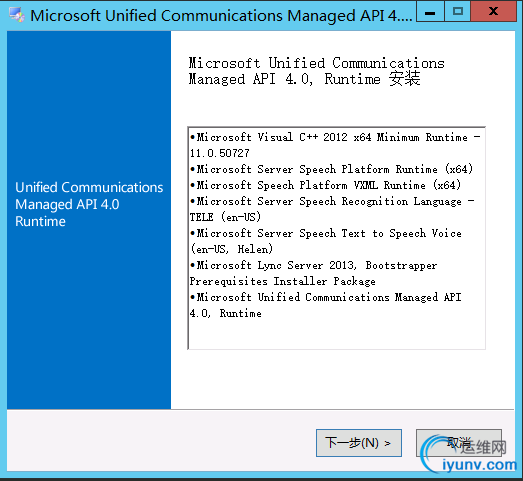Close the setup window with X
Image resolution: width=523 pixels, height=481 pixels.
click(493, 12)
